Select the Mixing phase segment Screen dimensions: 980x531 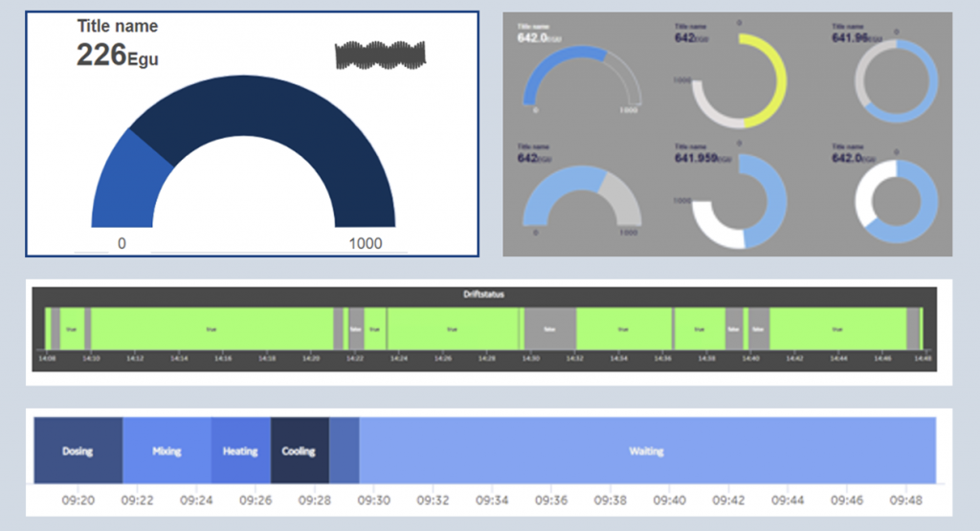(167, 451)
